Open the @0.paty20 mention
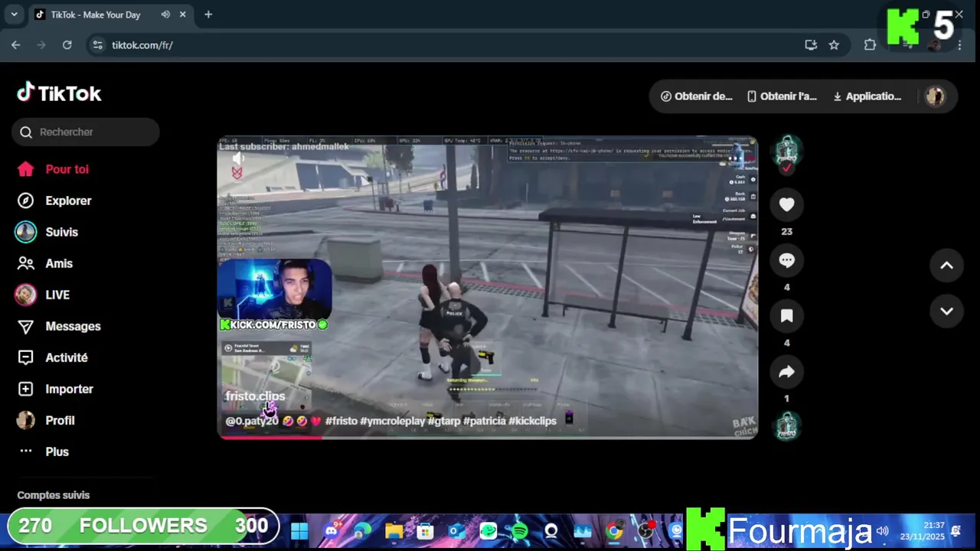The width and height of the screenshot is (980, 551). point(252,421)
